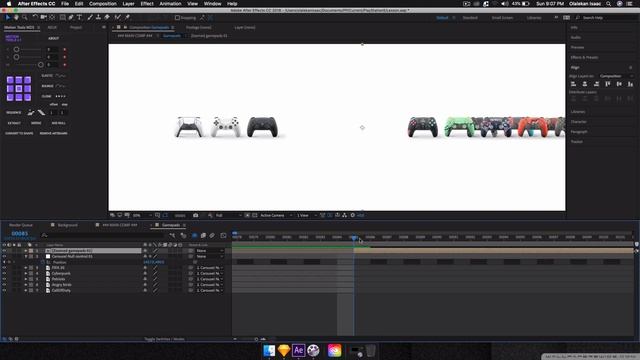This screenshot has height=360, width=640.
Task: Select the Zoom magnifier tool
Action: (x=24, y=18)
